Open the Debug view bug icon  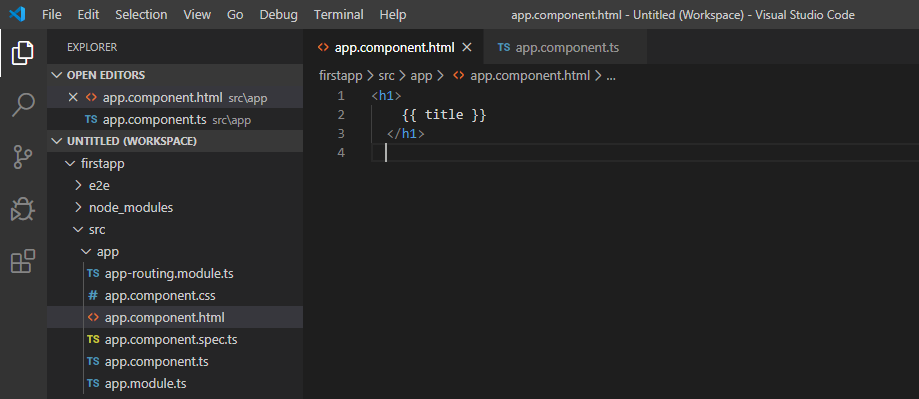23,209
